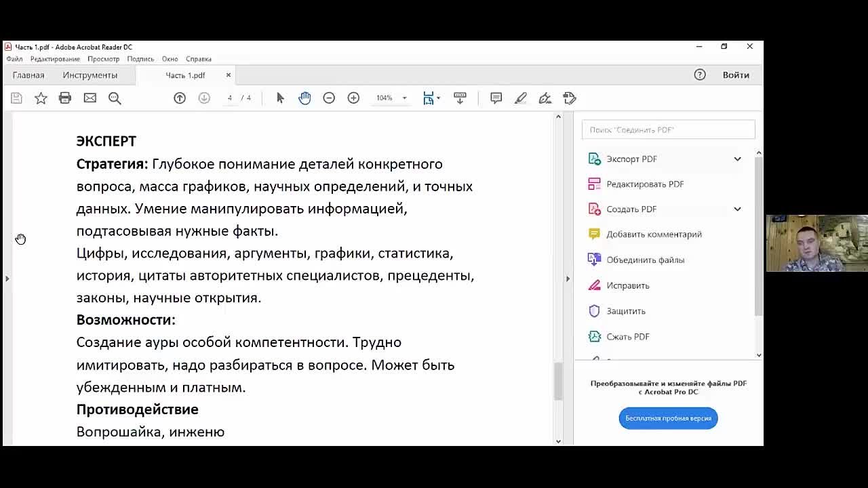Zoom in with the plus icon
Image resolution: width=868 pixels, height=488 pixels.
tap(353, 98)
